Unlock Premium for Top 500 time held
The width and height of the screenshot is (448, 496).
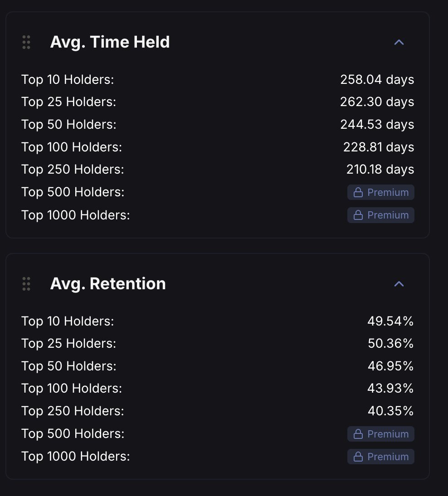(380, 192)
